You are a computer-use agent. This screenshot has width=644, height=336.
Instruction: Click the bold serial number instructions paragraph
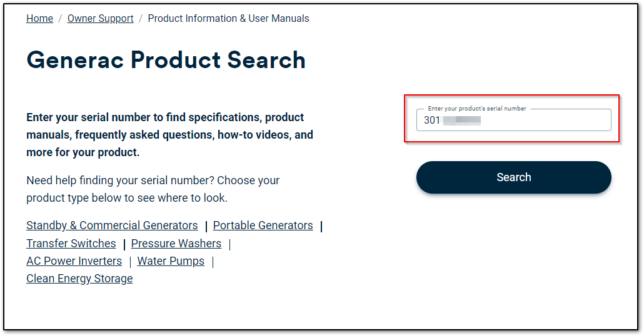(x=169, y=135)
